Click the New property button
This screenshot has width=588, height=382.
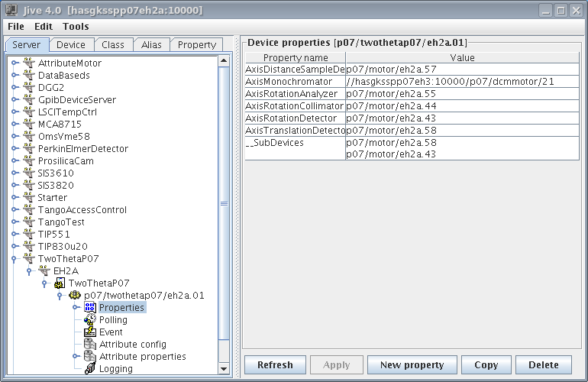[412, 364]
